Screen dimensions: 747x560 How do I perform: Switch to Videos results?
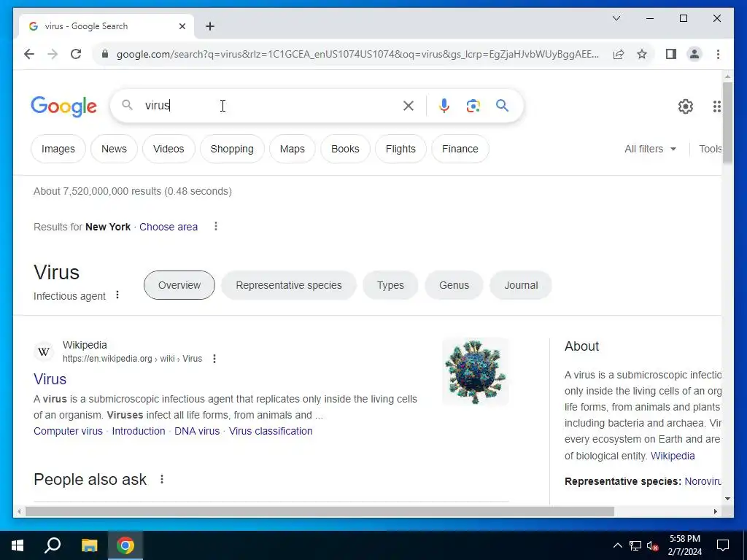point(169,149)
